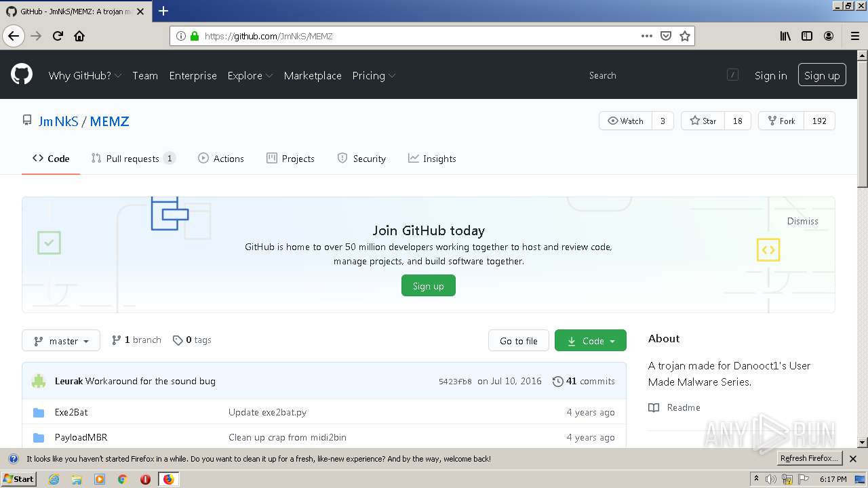Click the action center flag icon
The height and width of the screenshot is (488, 868).
(804, 479)
